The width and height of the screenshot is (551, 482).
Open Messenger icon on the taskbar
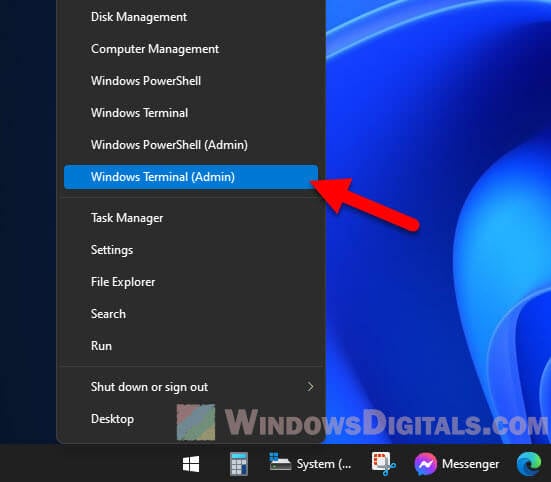tap(426, 464)
